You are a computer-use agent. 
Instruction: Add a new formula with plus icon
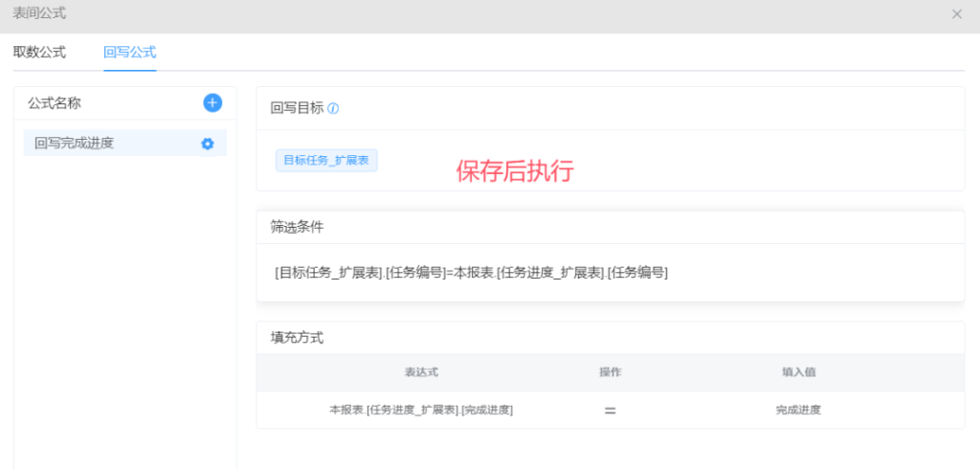tap(212, 103)
